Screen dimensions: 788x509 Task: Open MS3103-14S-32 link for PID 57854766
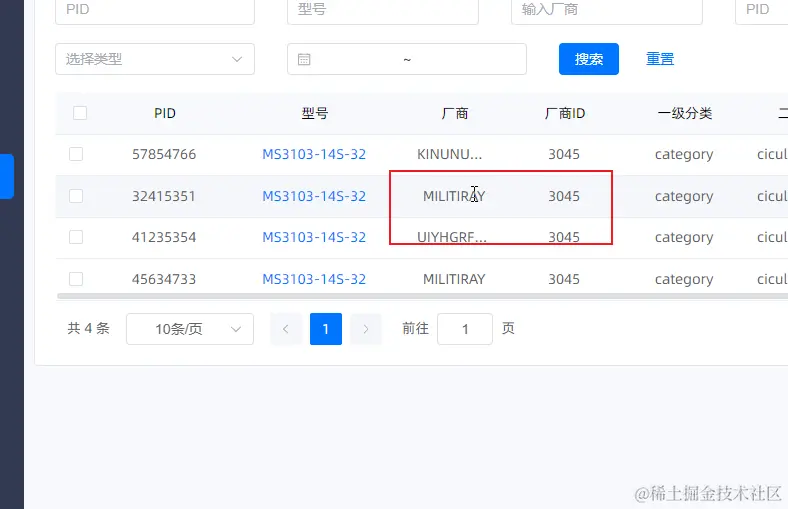(x=314, y=154)
